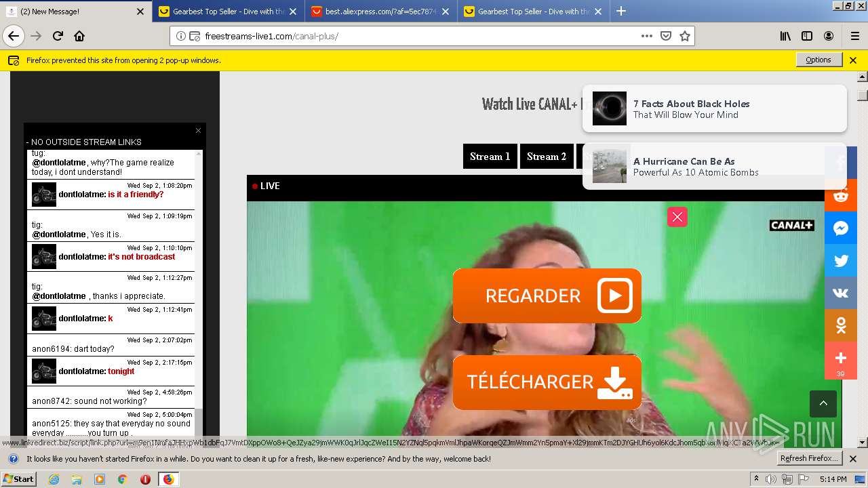Dismiss the pop-up blocked notification bar
The width and height of the screenshot is (868, 488).
(x=853, y=60)
